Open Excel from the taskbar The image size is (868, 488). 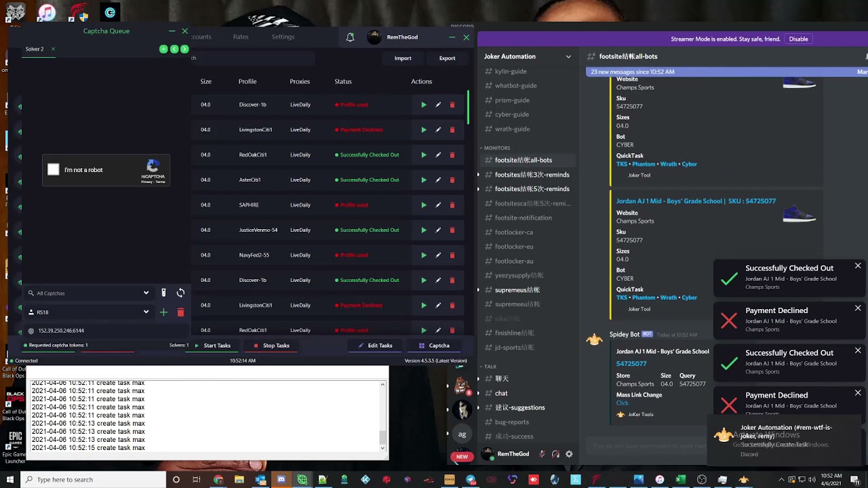pyautogui.click(x=680, y=479)
